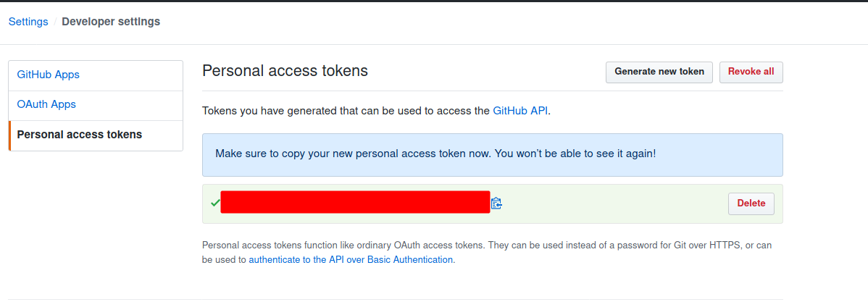Click the 'Tokens you have generated' description
This screenshot has height=302, width=868.
[346, 111]
